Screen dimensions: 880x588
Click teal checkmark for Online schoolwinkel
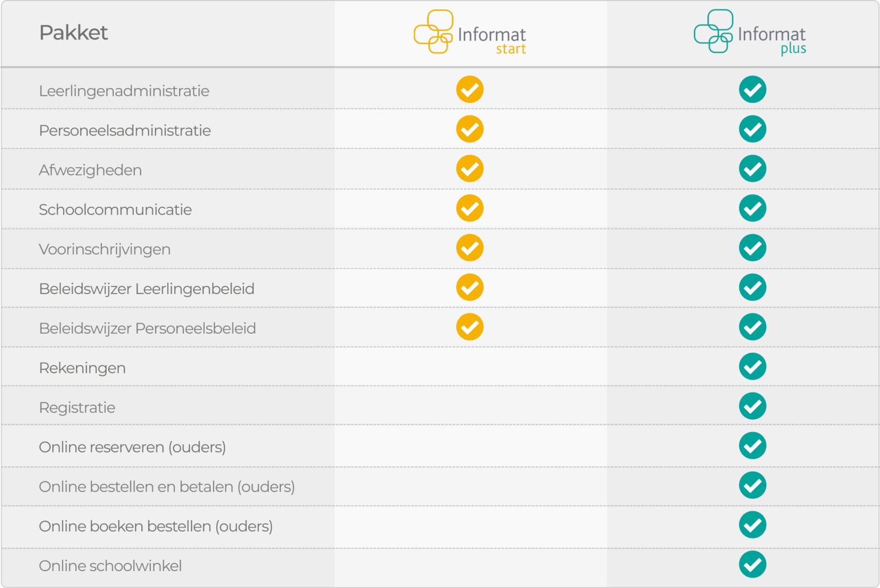tap(753, 564)
